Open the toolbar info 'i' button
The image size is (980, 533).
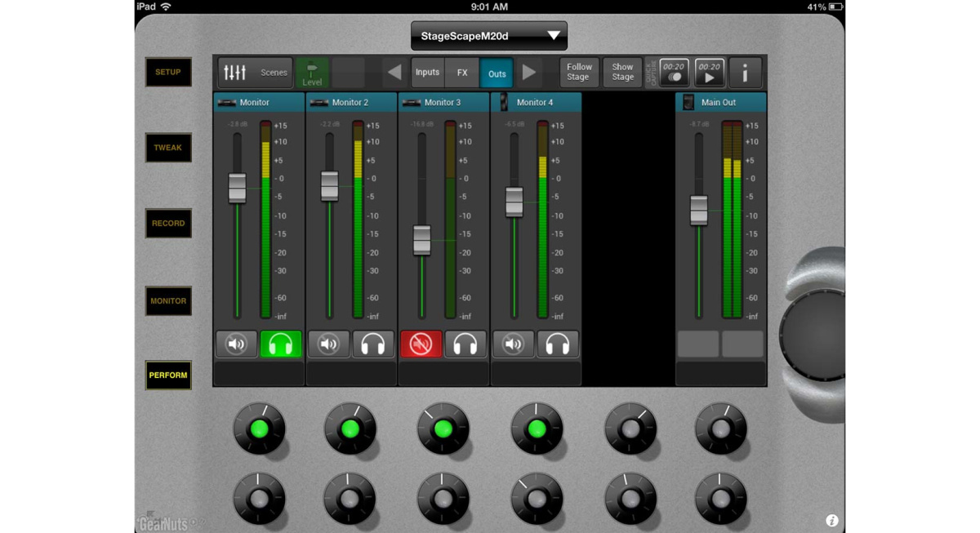pos(745,73)
